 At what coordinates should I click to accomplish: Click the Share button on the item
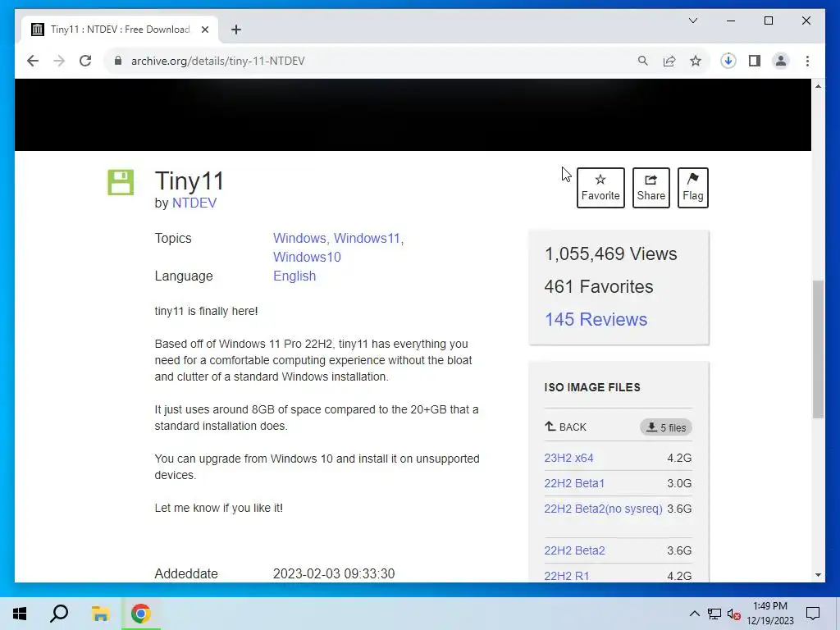pyautogui.click(x=651, y=188)
